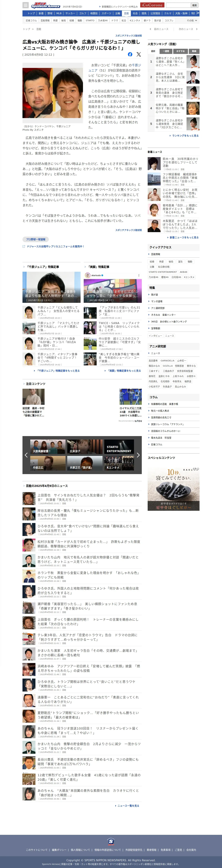Viewport: 222px width, 868px height.
Task: Click the Sponichi Annex logo
Action: click(45, 5)
